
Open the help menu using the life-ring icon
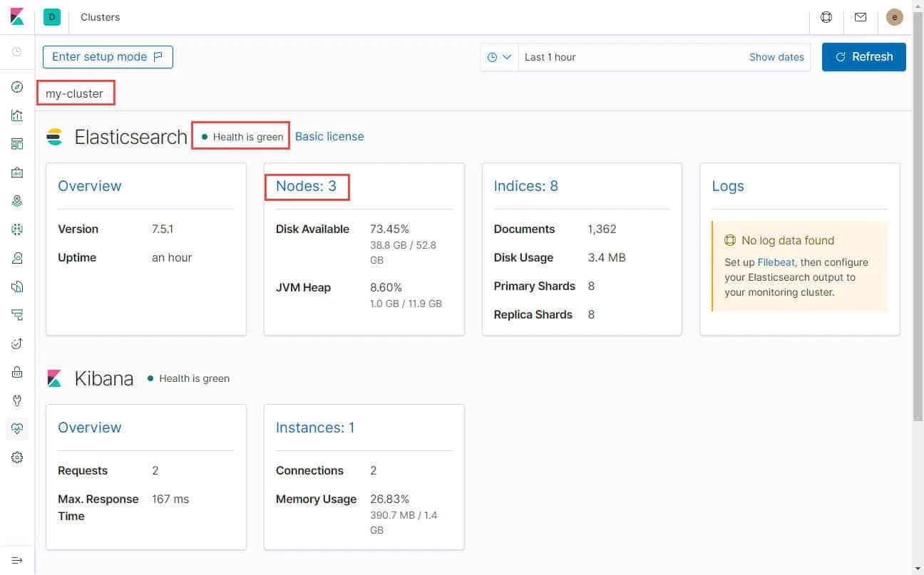click(x=826, y=16)
